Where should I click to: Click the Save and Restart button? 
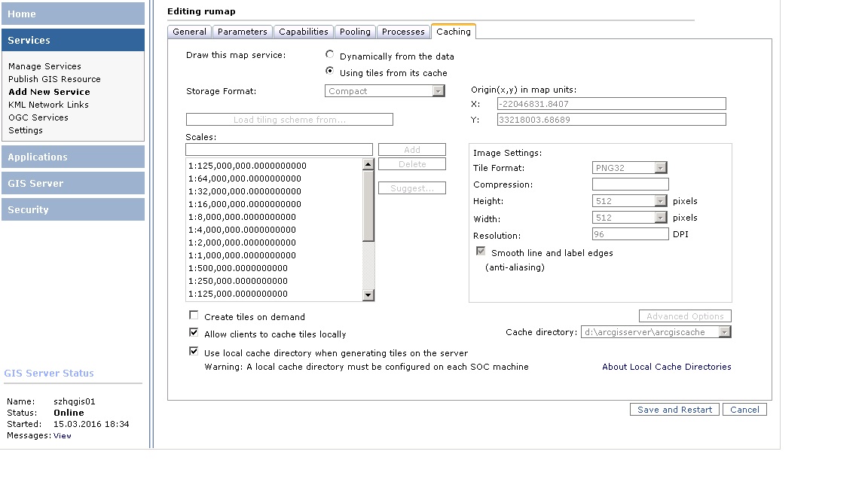(x=674, y=410)
